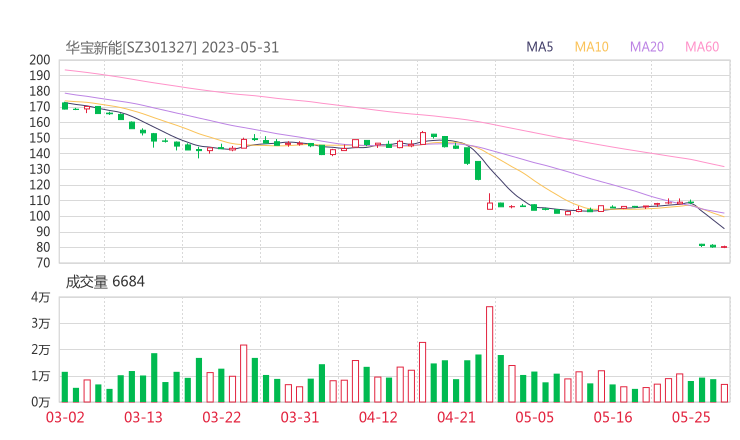Image resolution: width=740 pixels, height=440 pixels.
Task: Click the 成交量 6684 volume label
Action: (105, 282)
